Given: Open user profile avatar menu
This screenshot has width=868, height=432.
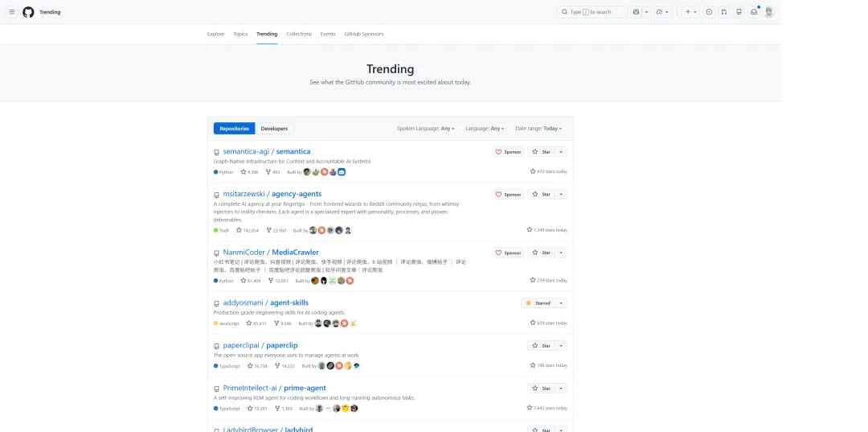Looking at the screenshot, I should [x=769, y=12].
